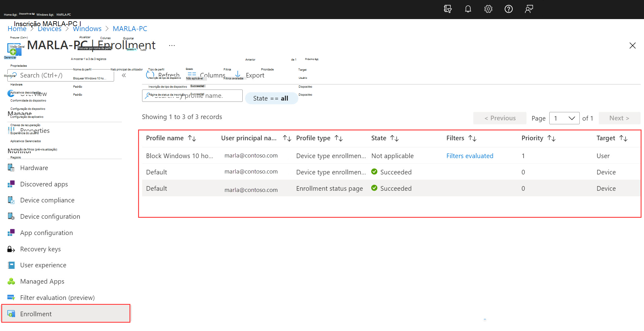
Task: Click the Recovery keys lock icon
Action: (x=11, y=249)
